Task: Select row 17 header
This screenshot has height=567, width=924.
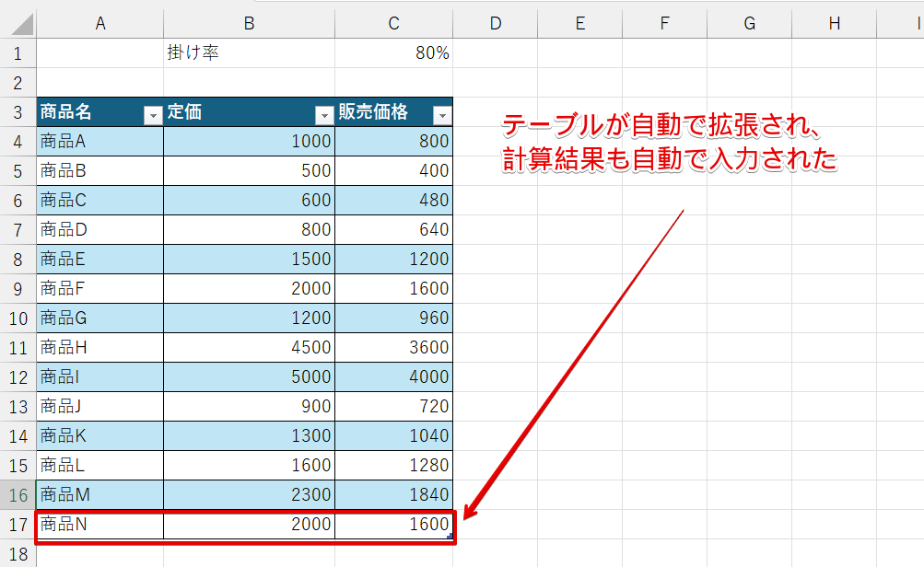Action: click(x=18, y=524)
